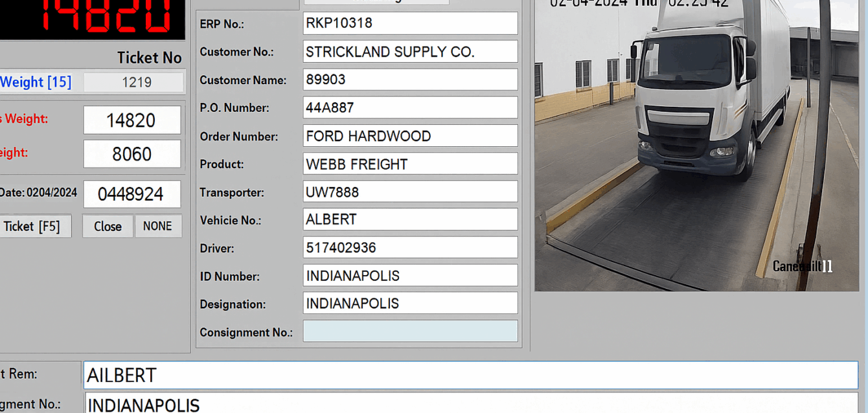Viewport: 868px width, 413px height.
Task: Click the ID Number field
Action: [410, 276]
